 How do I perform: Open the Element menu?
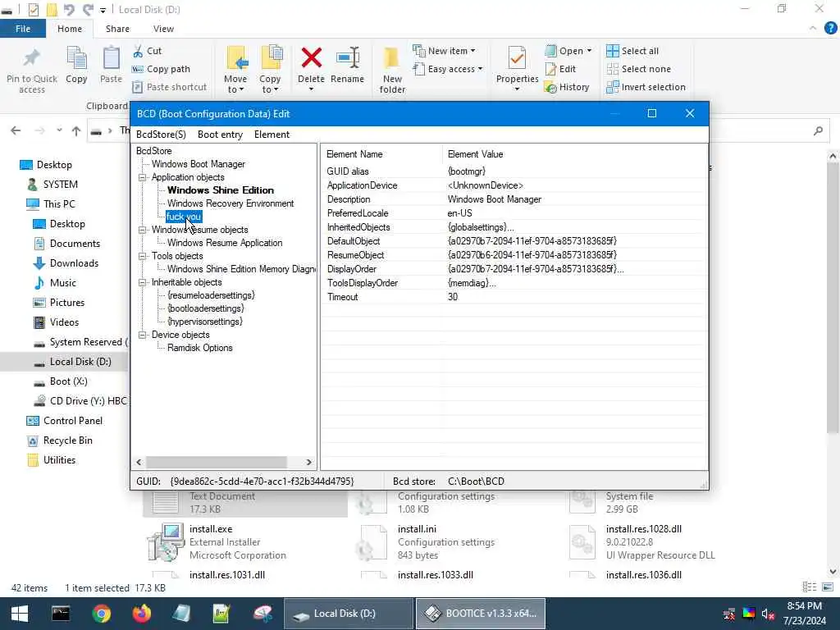point(272,135)
